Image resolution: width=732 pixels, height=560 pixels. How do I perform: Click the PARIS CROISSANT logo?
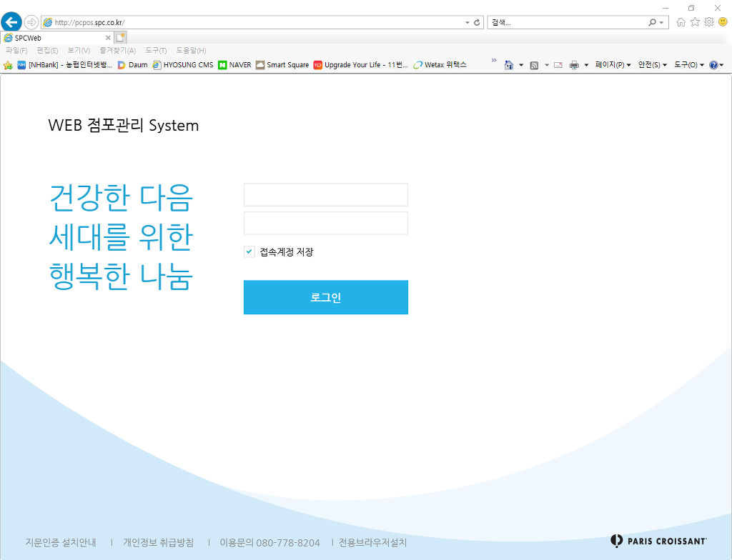tap(658, 541)
